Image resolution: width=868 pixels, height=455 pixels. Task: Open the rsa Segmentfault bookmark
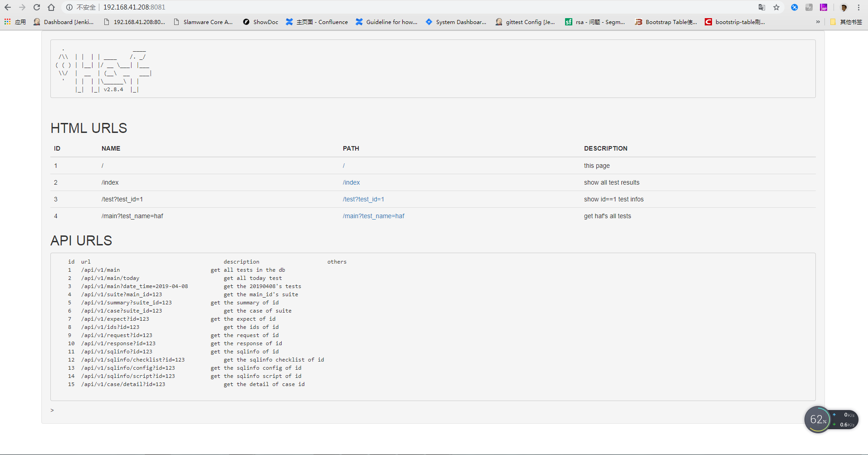click(595, 22)
